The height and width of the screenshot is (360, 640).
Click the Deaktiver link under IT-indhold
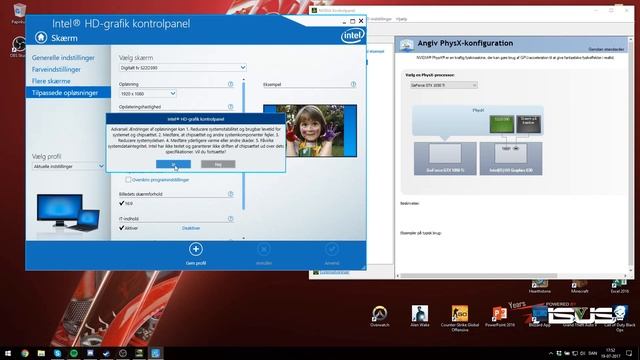(x=191, y=228)
